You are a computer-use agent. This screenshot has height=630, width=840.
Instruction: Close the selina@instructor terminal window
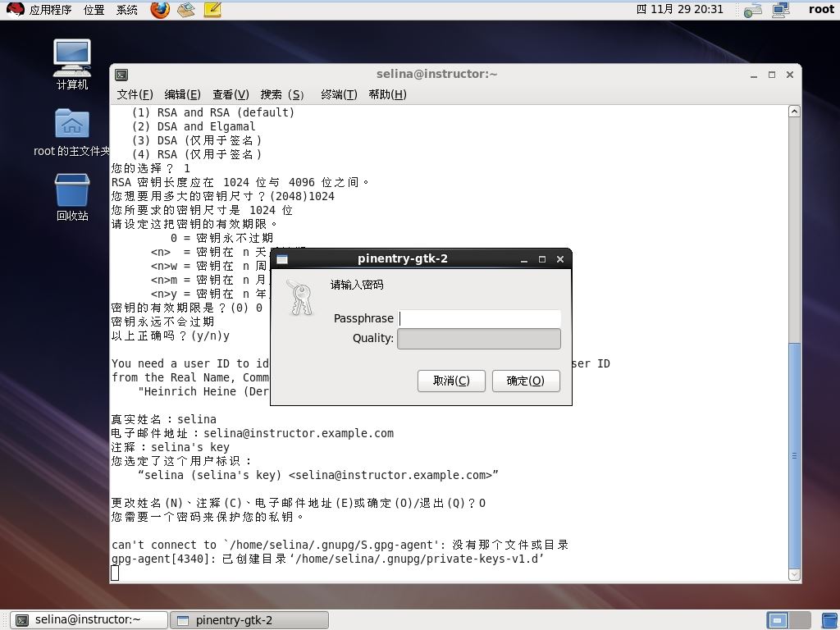[x=790, y=75]
